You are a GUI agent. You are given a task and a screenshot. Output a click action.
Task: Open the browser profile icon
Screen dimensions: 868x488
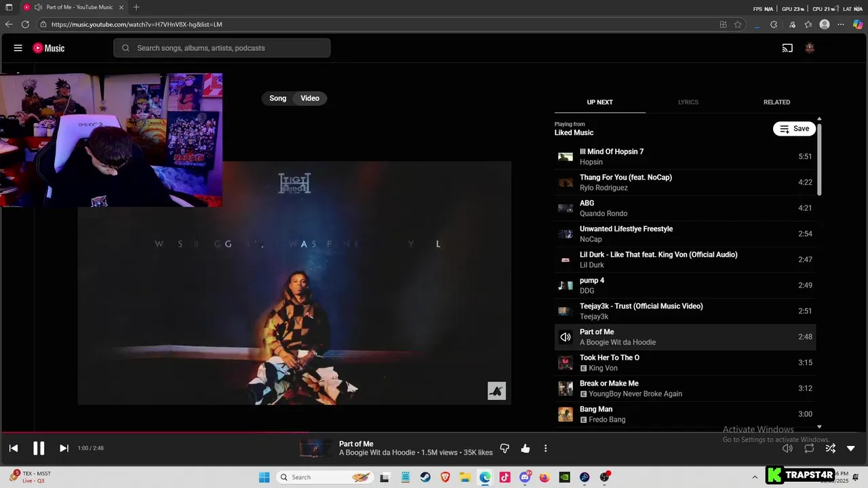[x=825, y=24]
